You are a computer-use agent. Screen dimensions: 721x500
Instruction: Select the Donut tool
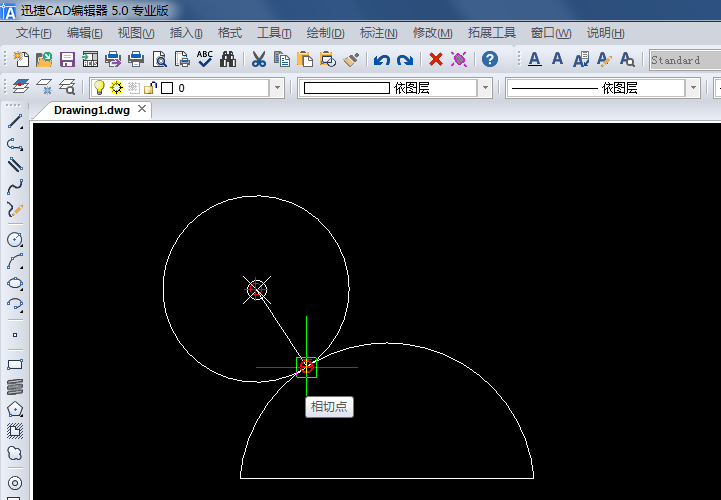point(15,483)
